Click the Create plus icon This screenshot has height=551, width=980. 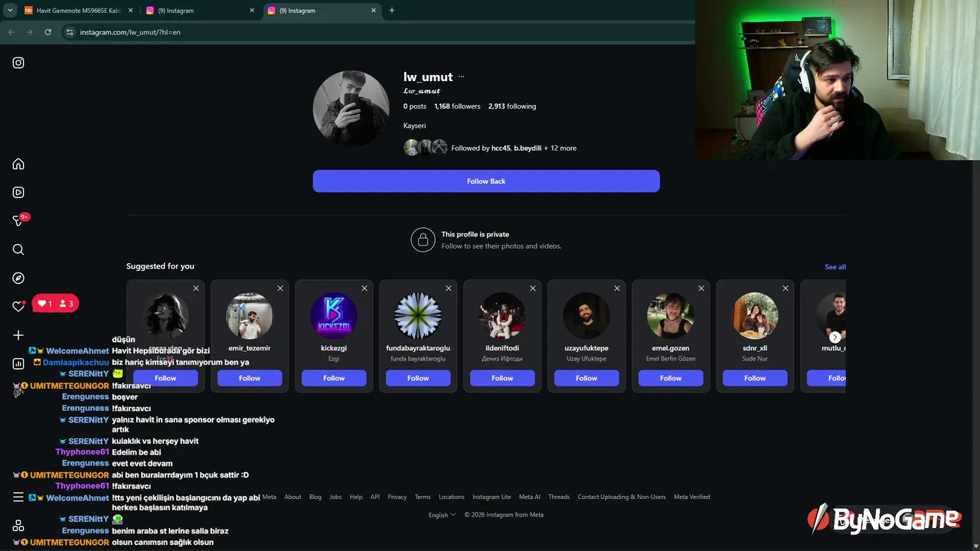[18, 335]
